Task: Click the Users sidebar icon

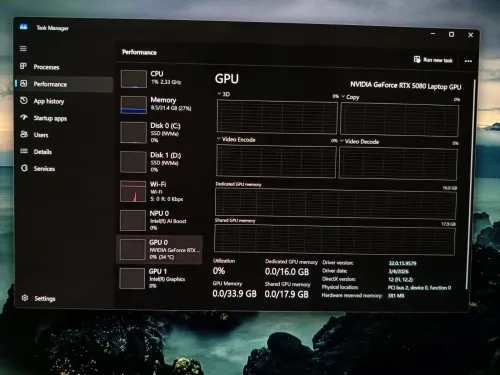Action: 24,134
